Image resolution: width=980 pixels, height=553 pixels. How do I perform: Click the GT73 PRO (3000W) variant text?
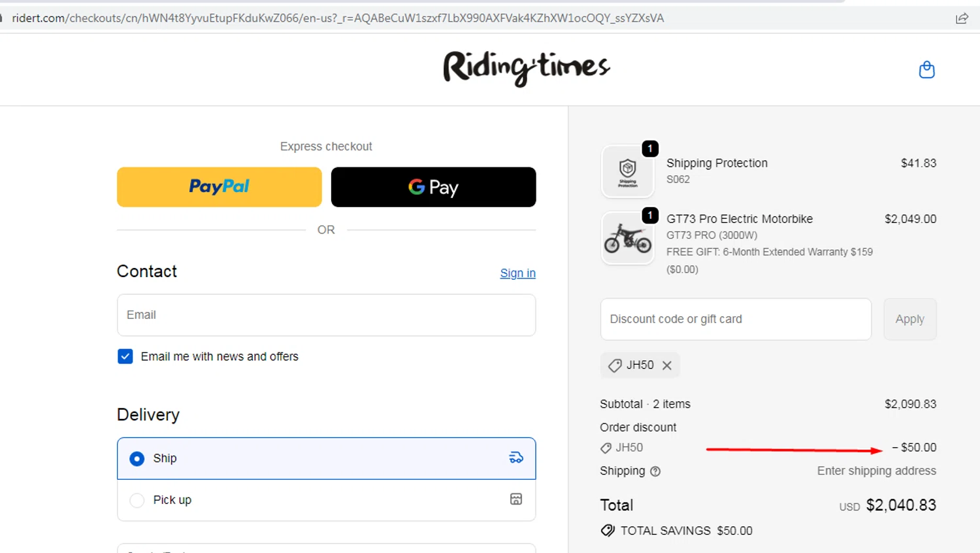point(712,235)
